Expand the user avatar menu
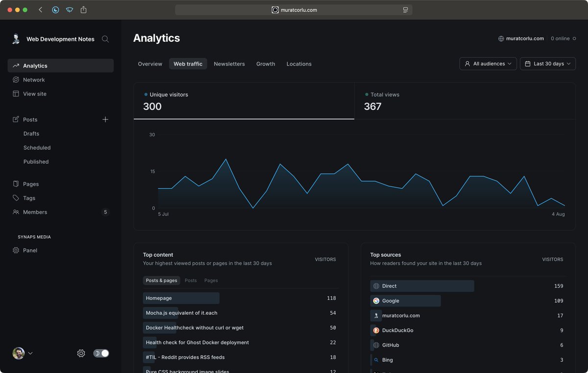The image size is (588, 373). pos(23,353)
